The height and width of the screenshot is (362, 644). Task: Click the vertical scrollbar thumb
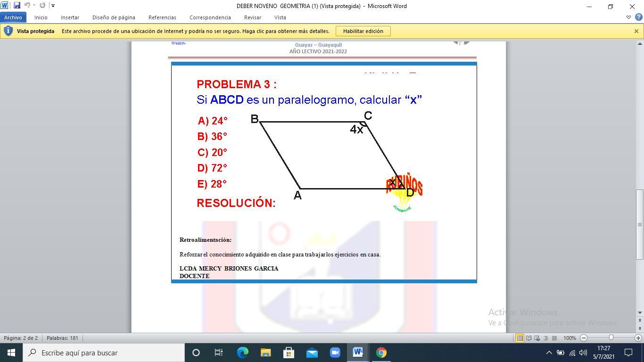(x=640, y=224)
